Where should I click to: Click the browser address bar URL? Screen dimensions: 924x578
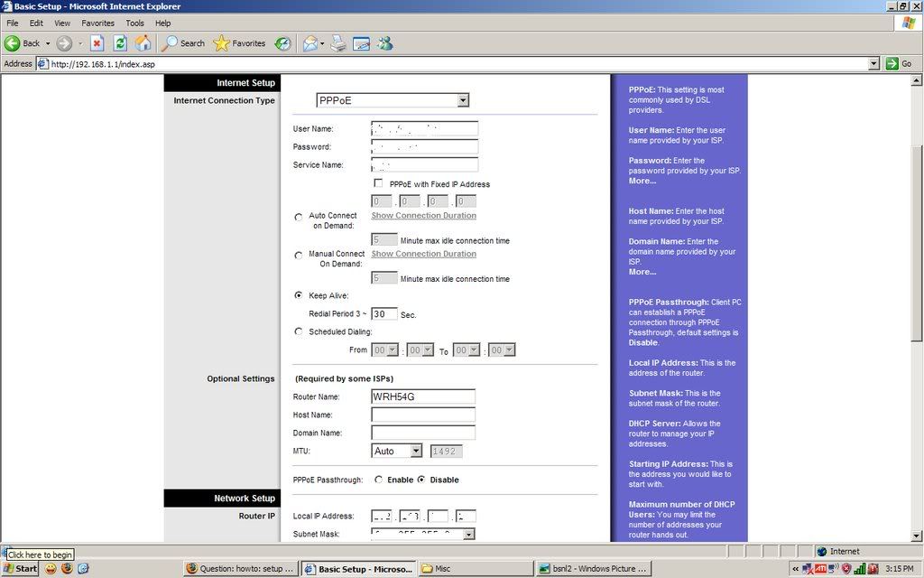point(103,64)
